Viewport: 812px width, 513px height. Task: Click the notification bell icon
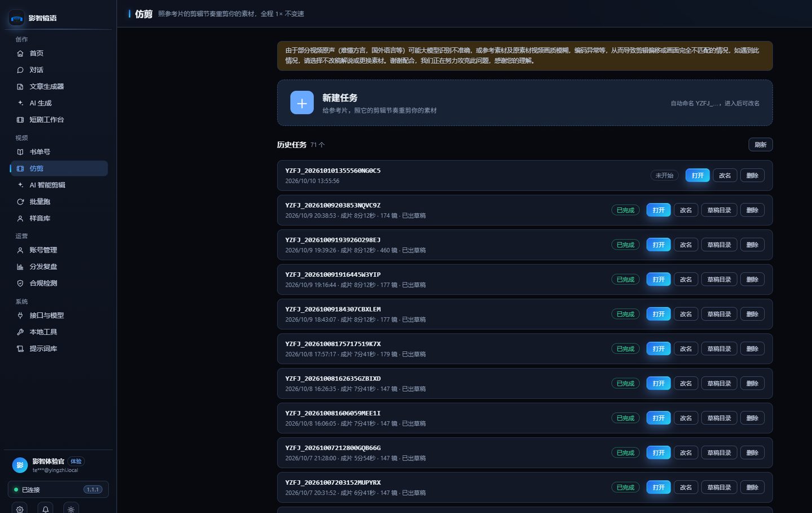coord(46,509)
